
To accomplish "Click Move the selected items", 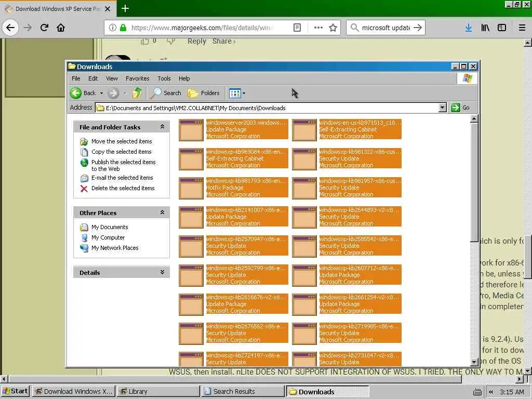I will coord(122,141).
